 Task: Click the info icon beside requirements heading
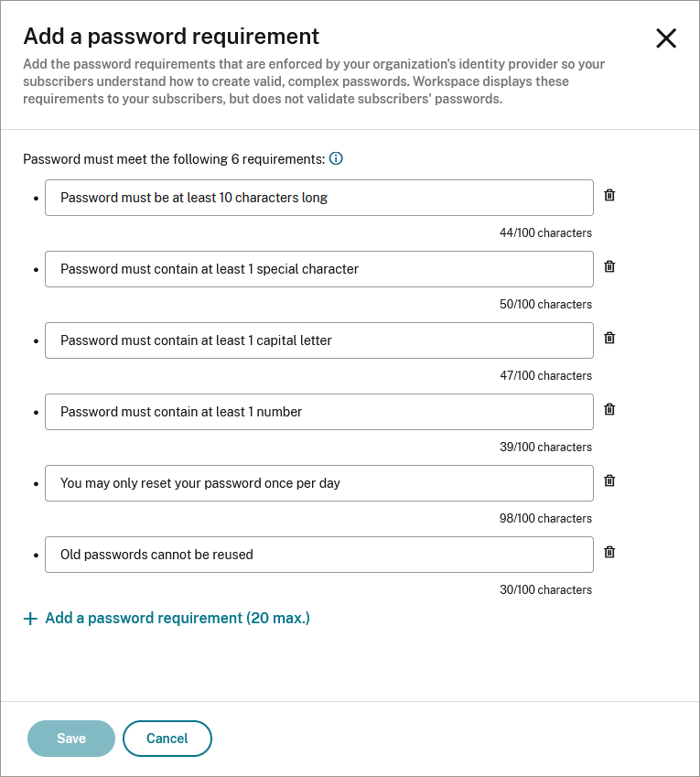[336, 159]
